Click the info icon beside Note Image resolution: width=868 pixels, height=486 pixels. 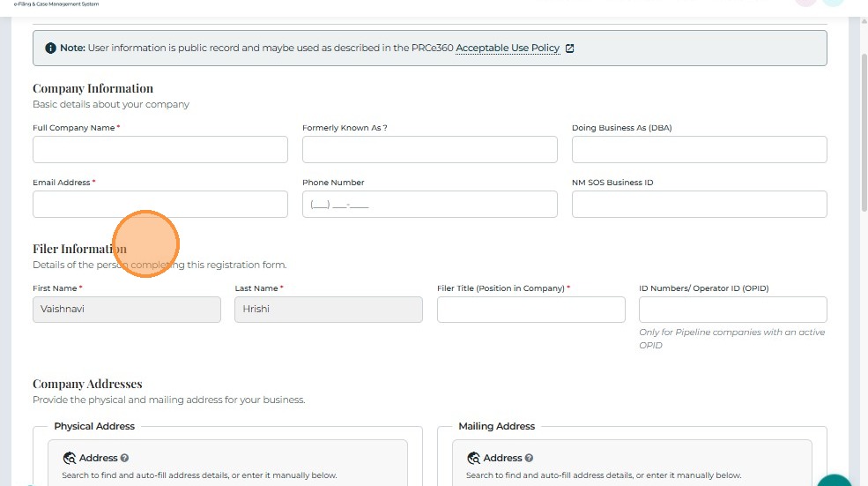[50, 49]
